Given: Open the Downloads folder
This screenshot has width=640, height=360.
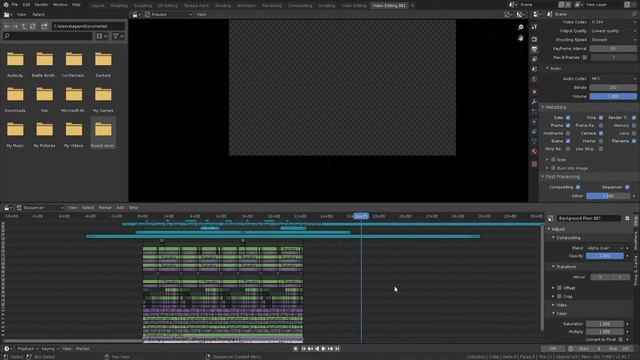Looking at the screenshot, I should [x=15, y=99].
